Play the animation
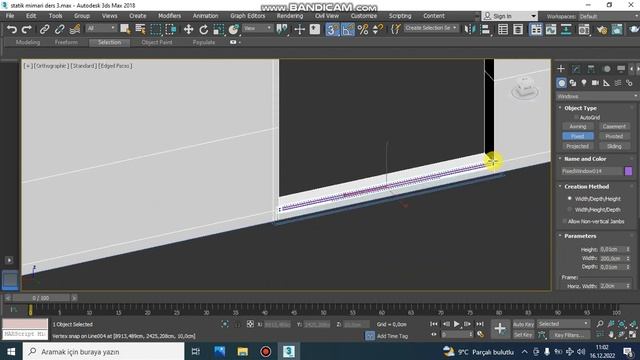The height and width of the screenshot is (360, 640). point(456,324)
